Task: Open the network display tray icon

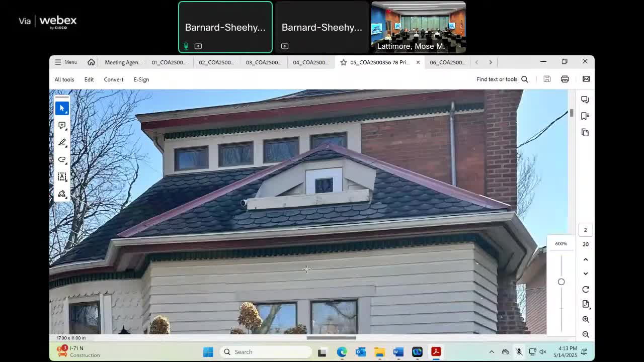Action: pyautogui.click(x=532, y=352)
